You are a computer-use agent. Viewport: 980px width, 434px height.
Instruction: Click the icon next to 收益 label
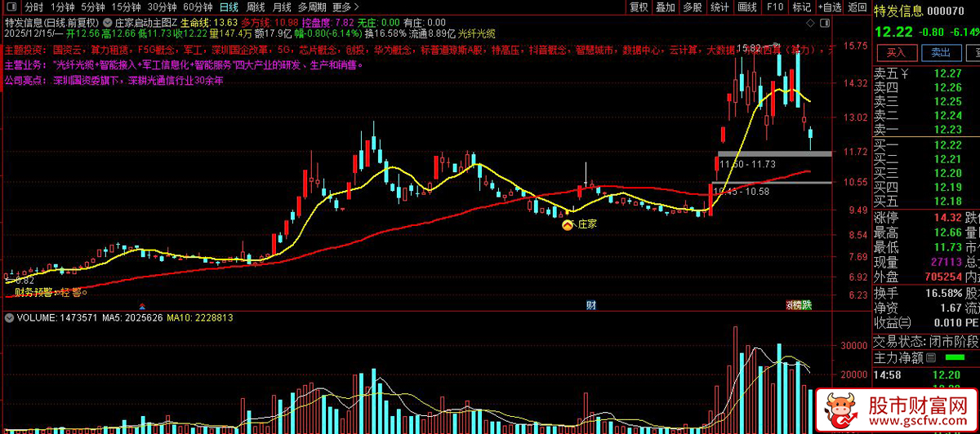904,325
